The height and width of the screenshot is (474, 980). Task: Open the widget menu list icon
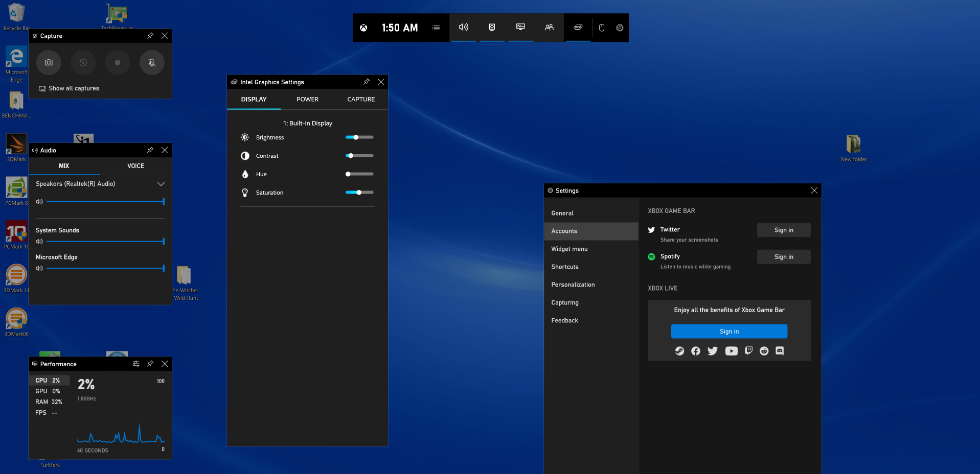tap(436, 28)
